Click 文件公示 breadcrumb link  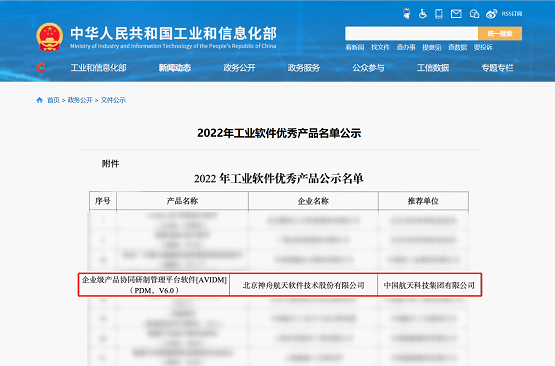[x=113, y=100]
